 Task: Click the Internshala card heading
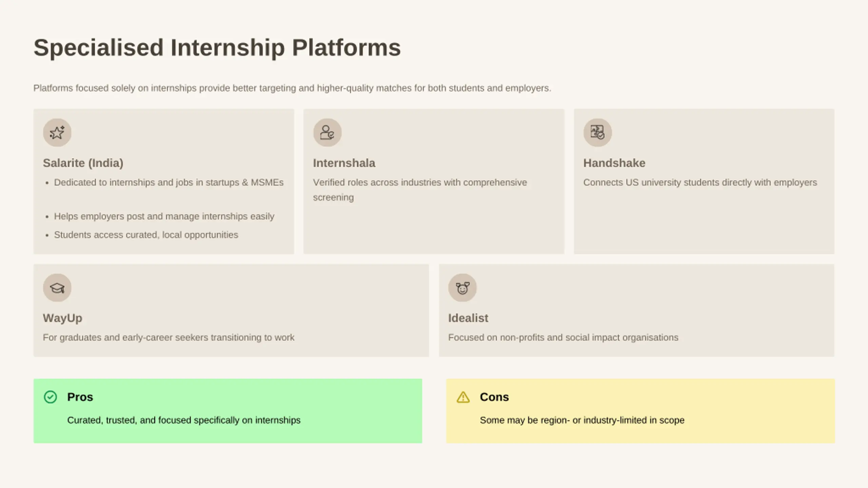coord(344,163)
